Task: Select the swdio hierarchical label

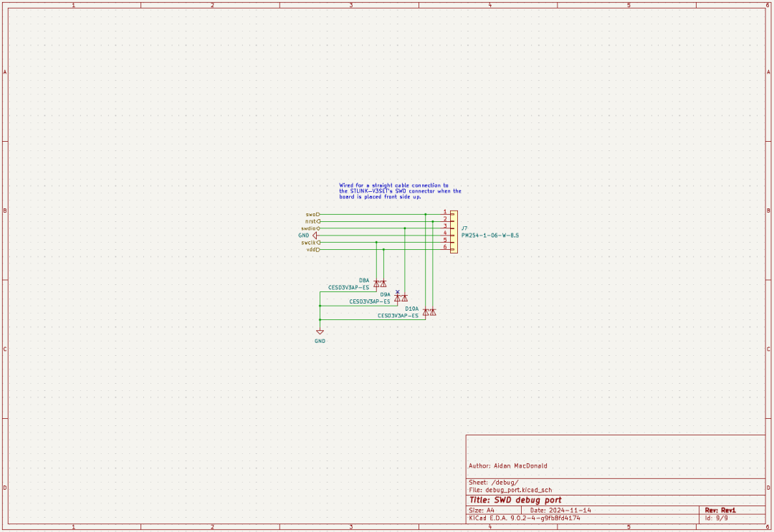Action: pos(310,228)
